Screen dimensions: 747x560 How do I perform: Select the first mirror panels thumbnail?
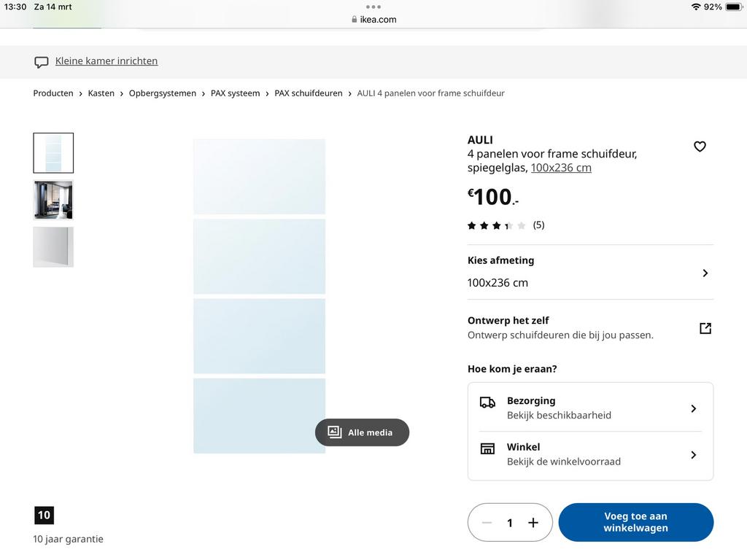[53, 153]
